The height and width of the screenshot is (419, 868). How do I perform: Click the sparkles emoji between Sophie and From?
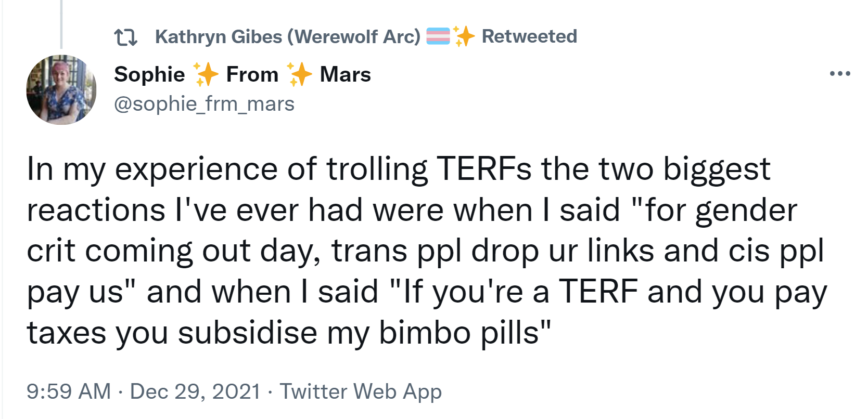(x=206, y=74)
